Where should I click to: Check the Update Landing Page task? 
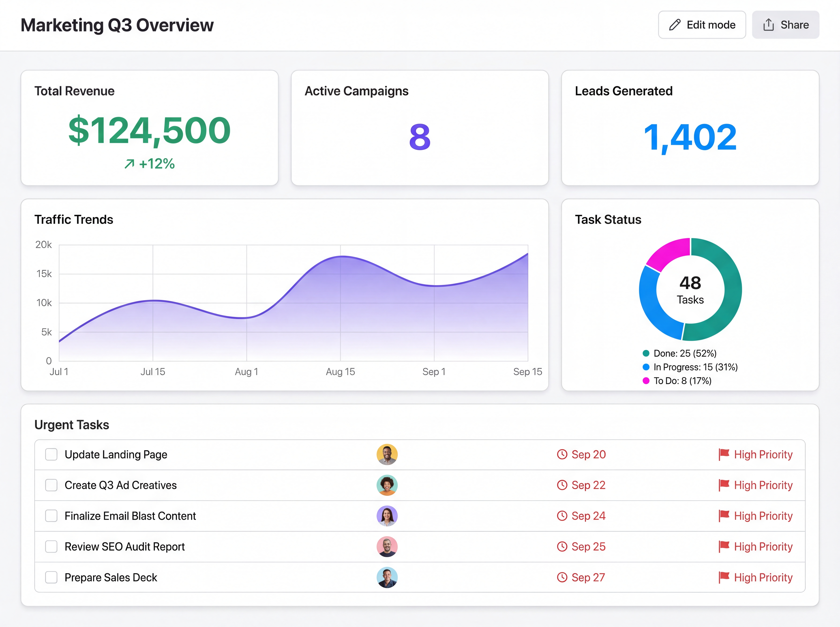click(51, 454)
